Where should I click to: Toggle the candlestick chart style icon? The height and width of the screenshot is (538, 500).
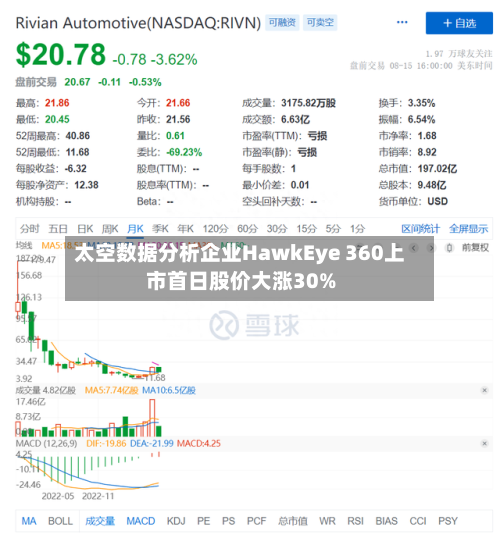pyautogui.click(x=449, y=248)
